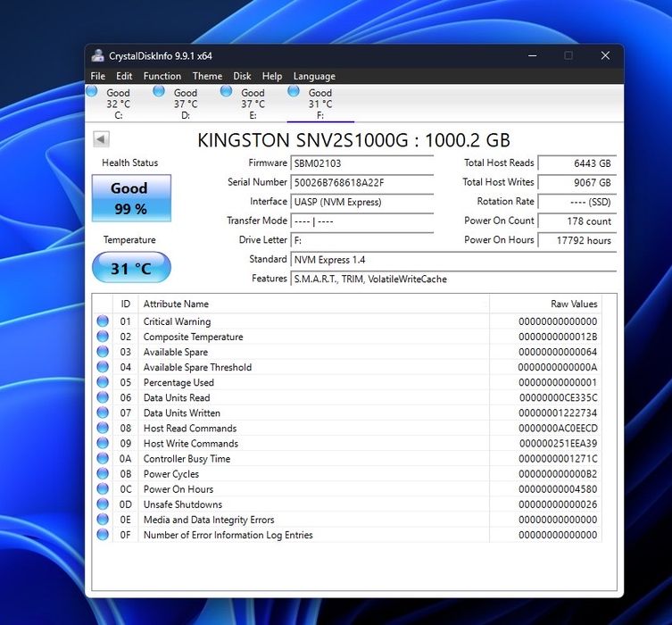Viewport: 672px width, 625px height.
Task: Open the Theme menu
Action: tap(207, 76)
